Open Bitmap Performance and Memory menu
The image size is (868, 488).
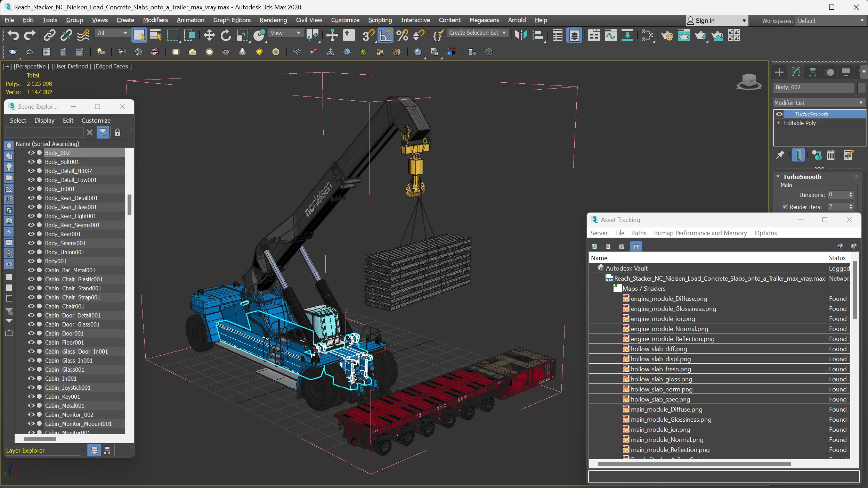(x=700, y=233)
